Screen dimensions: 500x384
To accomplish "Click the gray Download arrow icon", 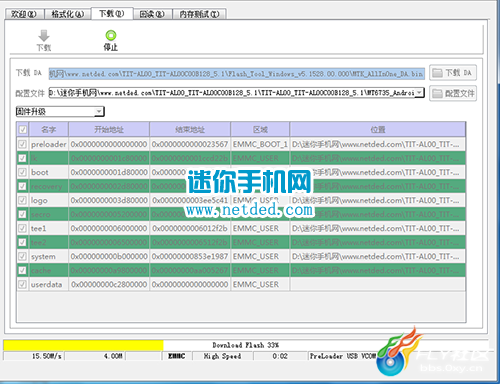I will coord(44,36).
